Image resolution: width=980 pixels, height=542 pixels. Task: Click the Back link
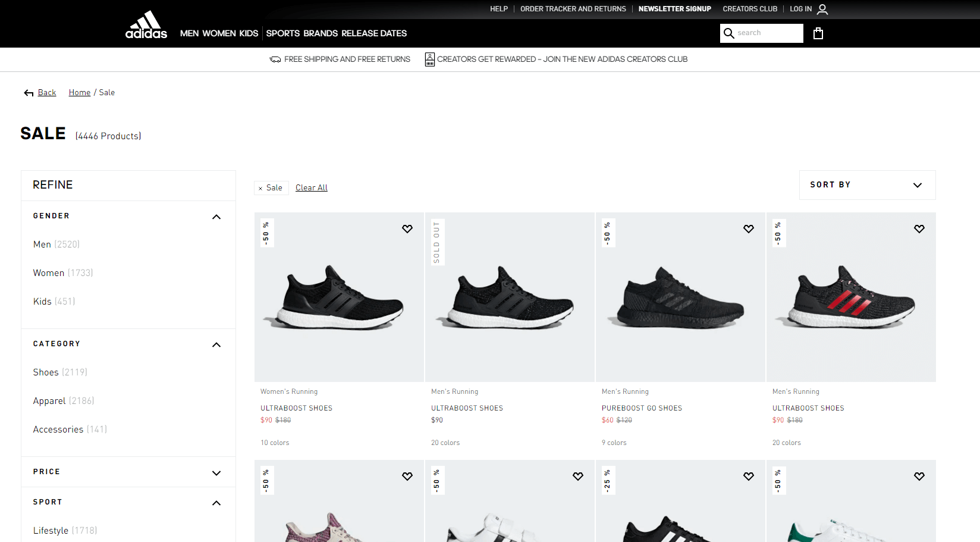(47, 93)
